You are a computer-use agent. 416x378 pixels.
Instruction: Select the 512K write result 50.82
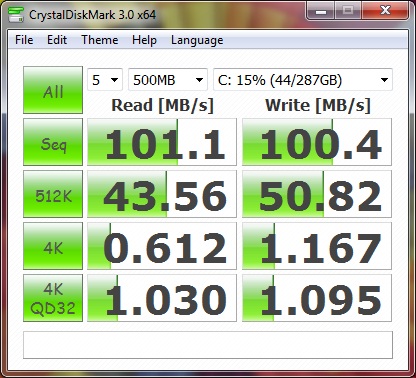coord(317,194)
